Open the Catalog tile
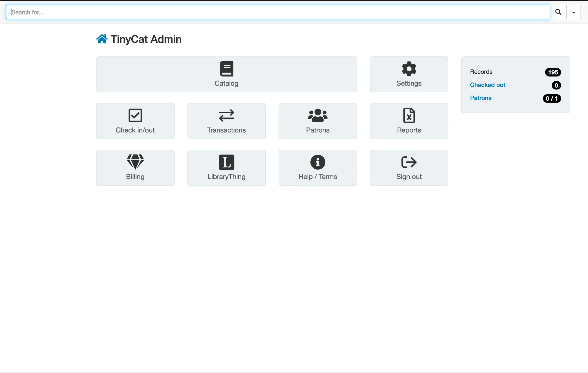Image resolution: width=588 pixels, height=373 pixels. pyautogui.click(x=226, y=74)
